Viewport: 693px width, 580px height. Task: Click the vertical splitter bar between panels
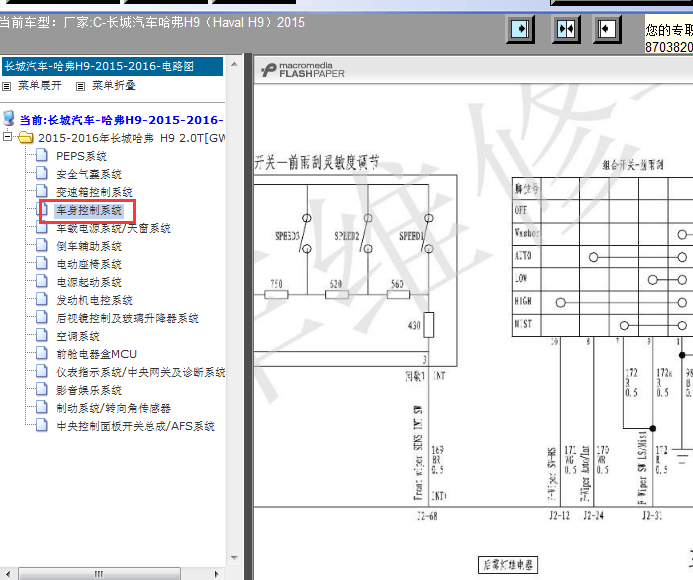point(248,317)
